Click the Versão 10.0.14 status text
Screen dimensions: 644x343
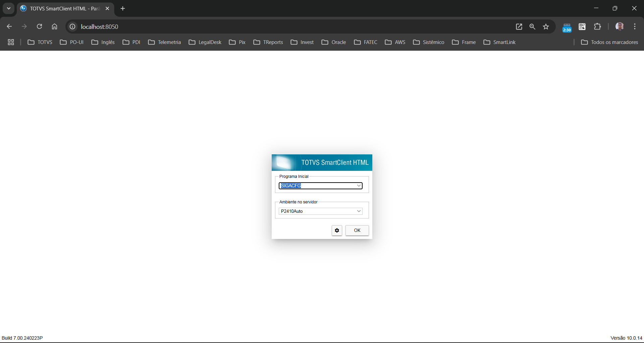(626, 338)
